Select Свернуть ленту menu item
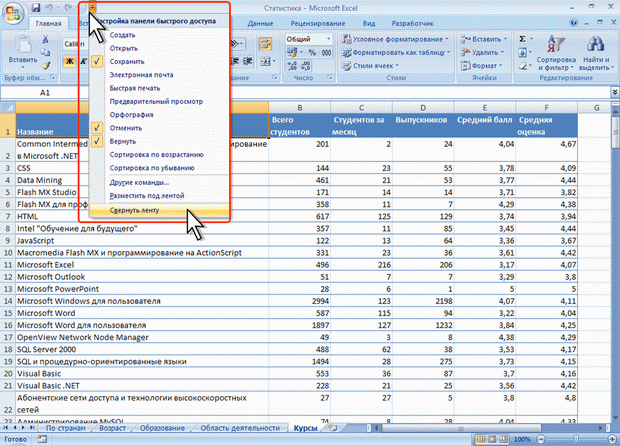This screenshot has width=620, height=446. tap(159, 210)
